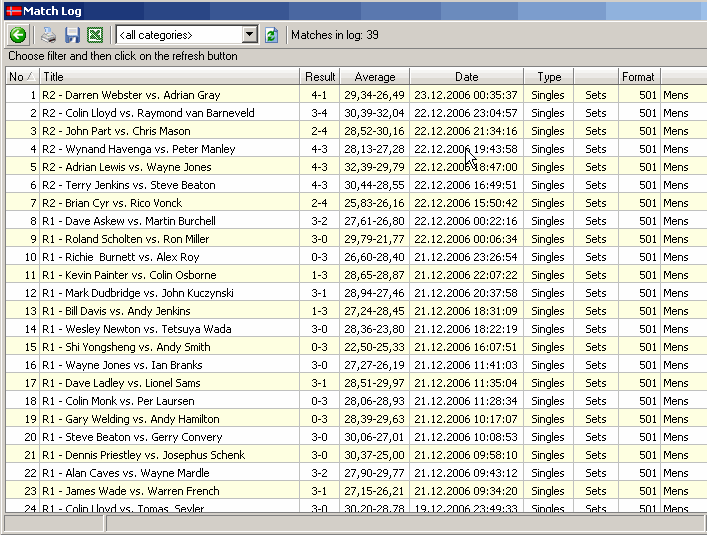This screenshot has width=707, height=535.
Task: Click the Match Log title bar flag icon
Action: click(12, 10)
